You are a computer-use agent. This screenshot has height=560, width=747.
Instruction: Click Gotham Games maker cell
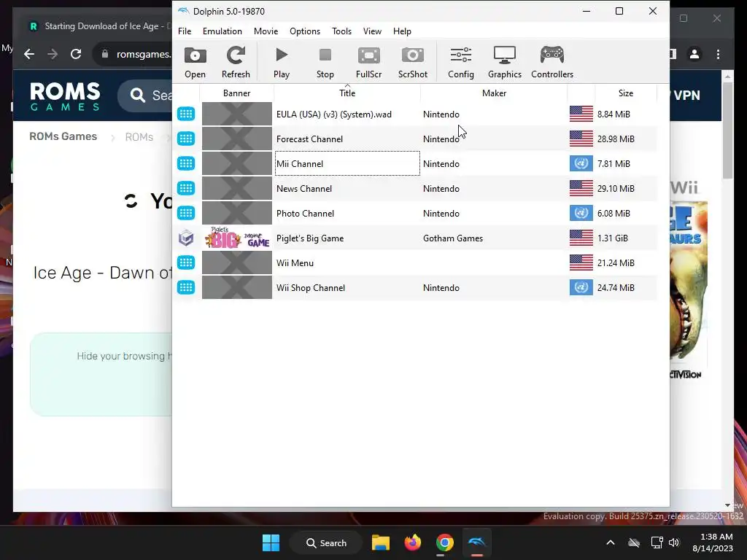click(x=452, y=238)
